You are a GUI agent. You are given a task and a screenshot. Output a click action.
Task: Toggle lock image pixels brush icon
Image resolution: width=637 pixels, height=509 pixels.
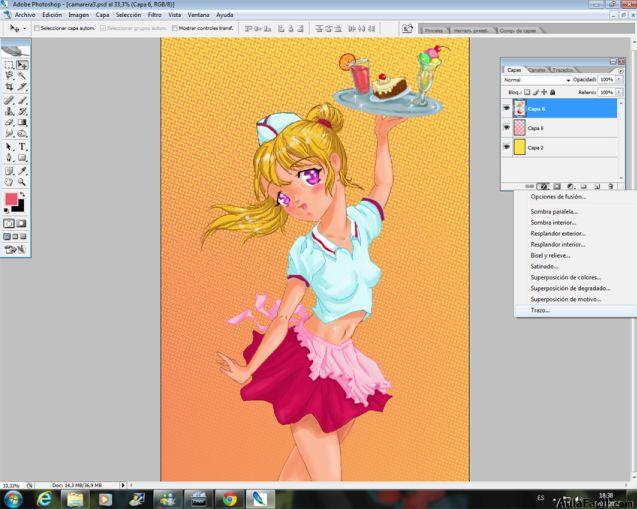click(x=536, y=92)
